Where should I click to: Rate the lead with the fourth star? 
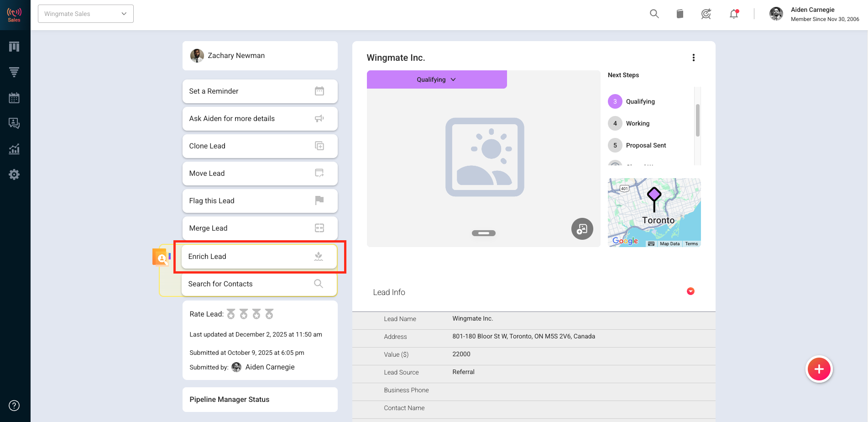(x=269, y=314)
